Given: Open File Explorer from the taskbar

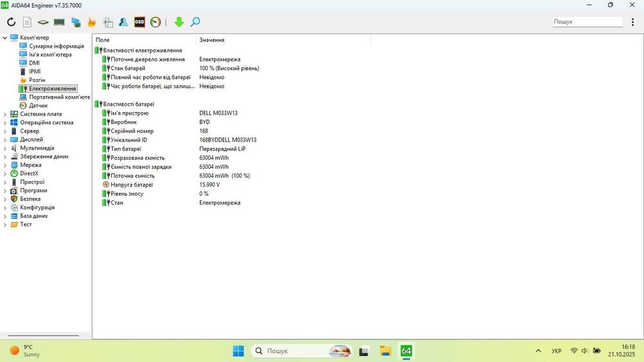Looking at the screenshot, I should 385,351.
